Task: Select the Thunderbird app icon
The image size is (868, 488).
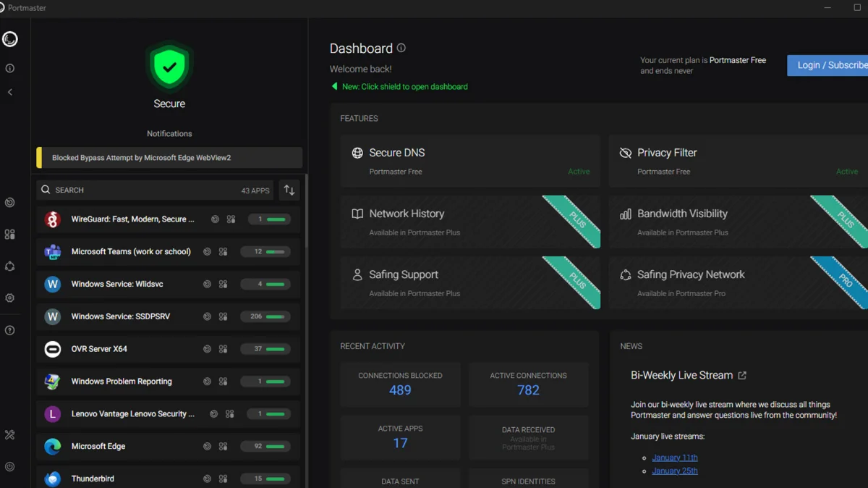Action: [52, 479]
